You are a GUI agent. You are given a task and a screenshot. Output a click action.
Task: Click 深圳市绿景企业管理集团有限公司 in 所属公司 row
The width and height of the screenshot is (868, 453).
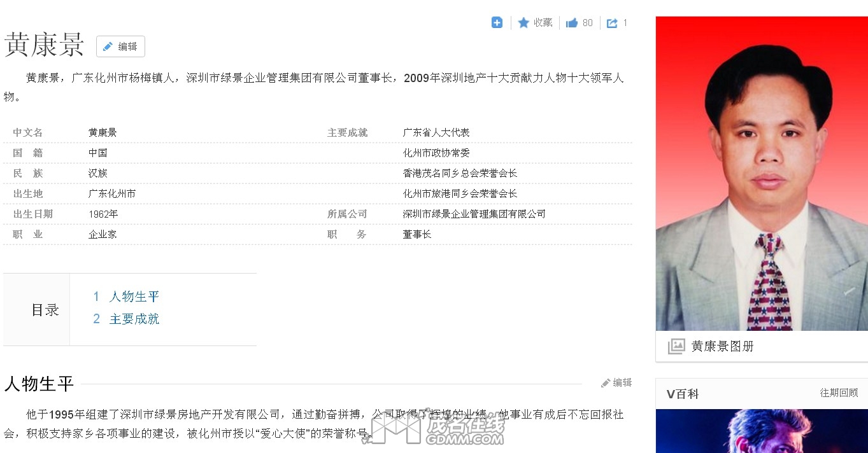click(x=474, y=214)
